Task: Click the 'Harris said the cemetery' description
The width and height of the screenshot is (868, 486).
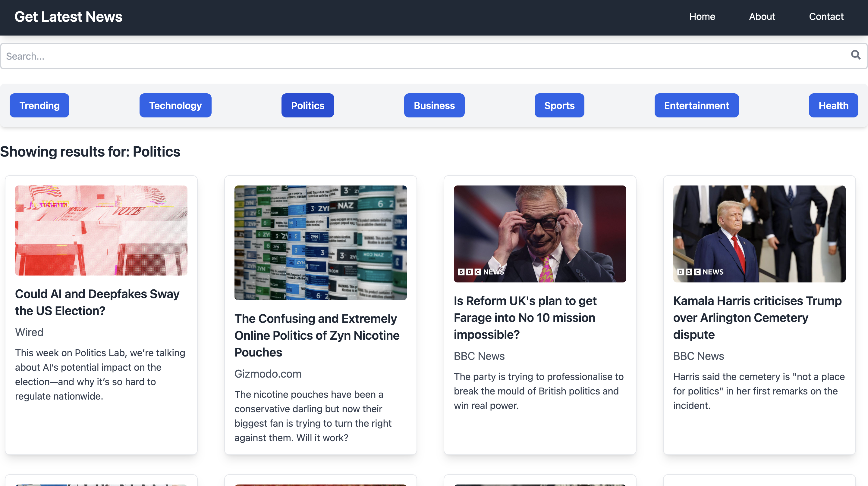Action: coord(759,391)
